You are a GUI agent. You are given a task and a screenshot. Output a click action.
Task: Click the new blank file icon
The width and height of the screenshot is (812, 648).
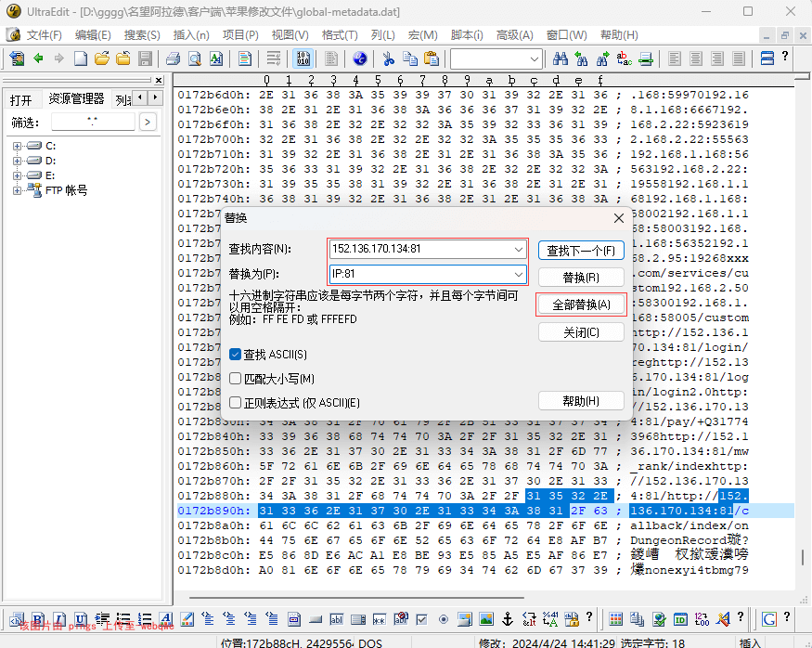[x=80, y=58]
